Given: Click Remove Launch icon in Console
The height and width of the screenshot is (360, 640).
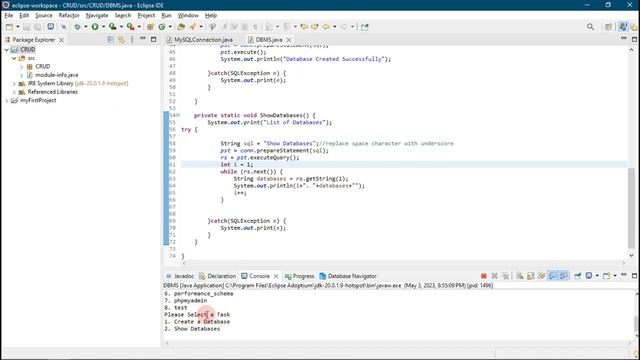Looking at the screenshot, I should [495, 276].
